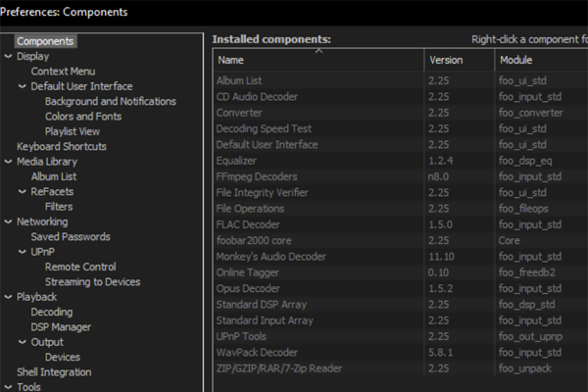This screenshot has height=392, width=588.
Task: Open Default User Interface settings page
Action: pos(81,86)
